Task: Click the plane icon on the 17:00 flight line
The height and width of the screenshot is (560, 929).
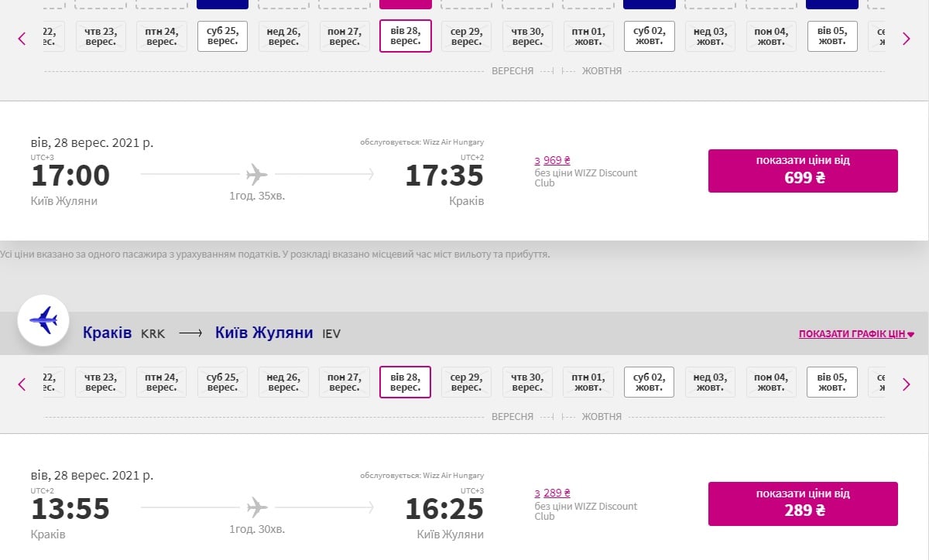Action: (257, 174)
